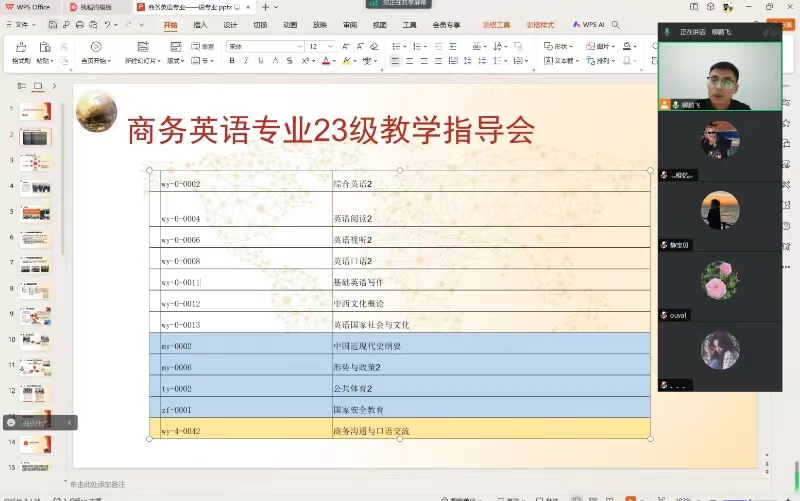Open the 表格工具 ribbon tab
The height and width of the screenshot is (501, 800).
click(496, 24)
